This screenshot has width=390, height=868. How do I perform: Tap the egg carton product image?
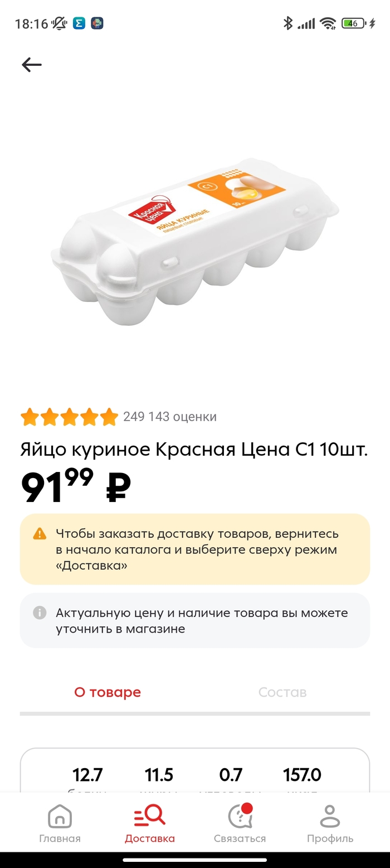(x=195, y=241)
